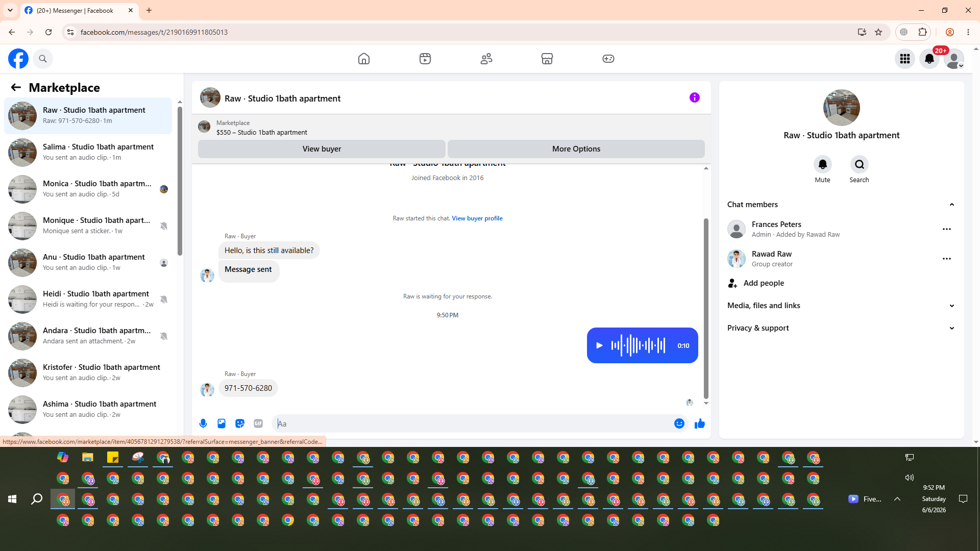980x551 pixels.
Task: Click the conversation scrollbar thumb
Action: click(706, 309)
